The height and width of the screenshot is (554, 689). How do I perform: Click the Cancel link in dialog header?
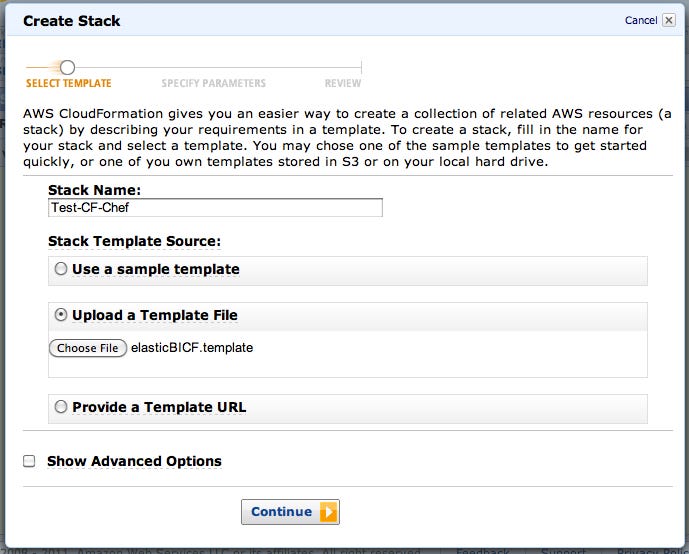[x=640, y=20]
